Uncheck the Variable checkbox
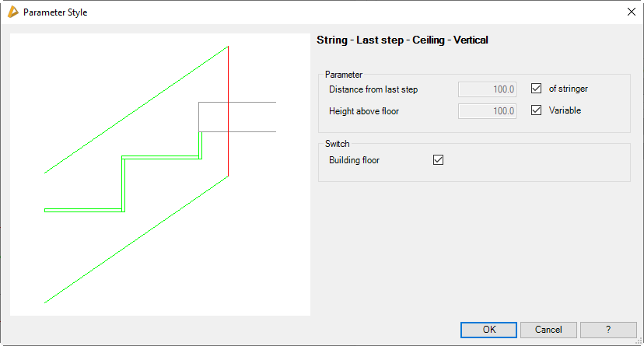644x346 pixels. (x=536, y=110)
